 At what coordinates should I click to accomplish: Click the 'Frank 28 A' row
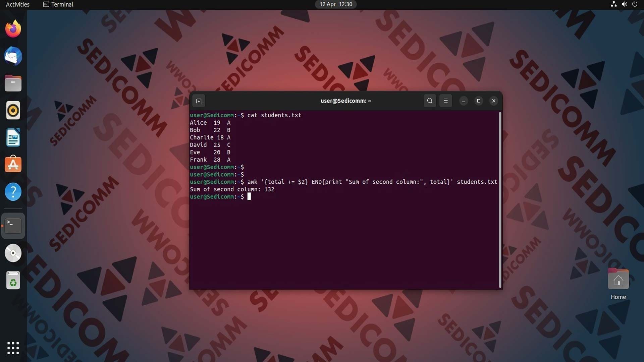coord(210,160)
